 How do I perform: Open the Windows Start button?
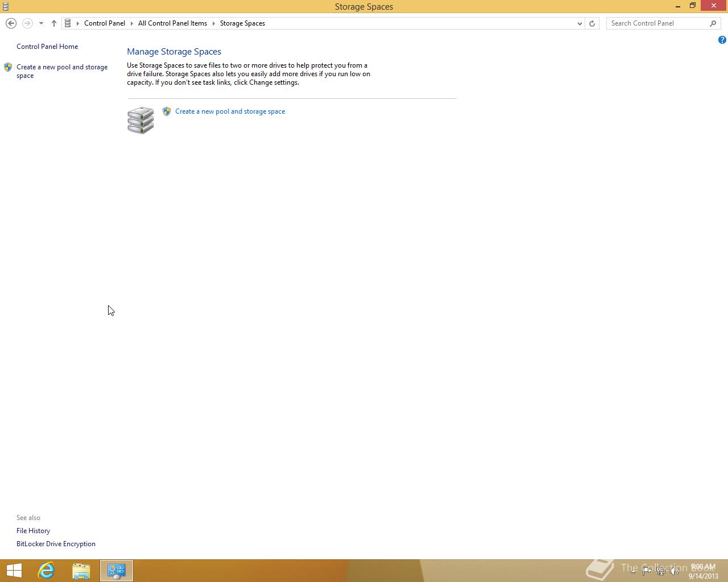[x=14, y=571]
